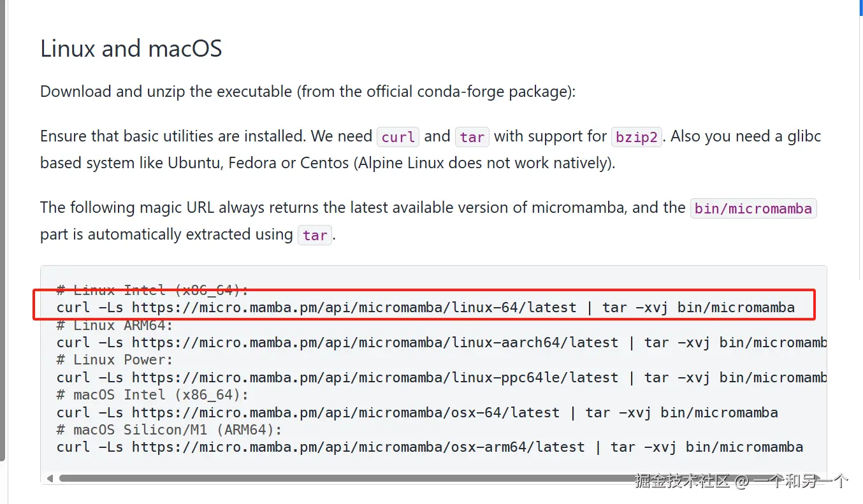Click the "Linux and macOS" heading

(x=131, y=49)
